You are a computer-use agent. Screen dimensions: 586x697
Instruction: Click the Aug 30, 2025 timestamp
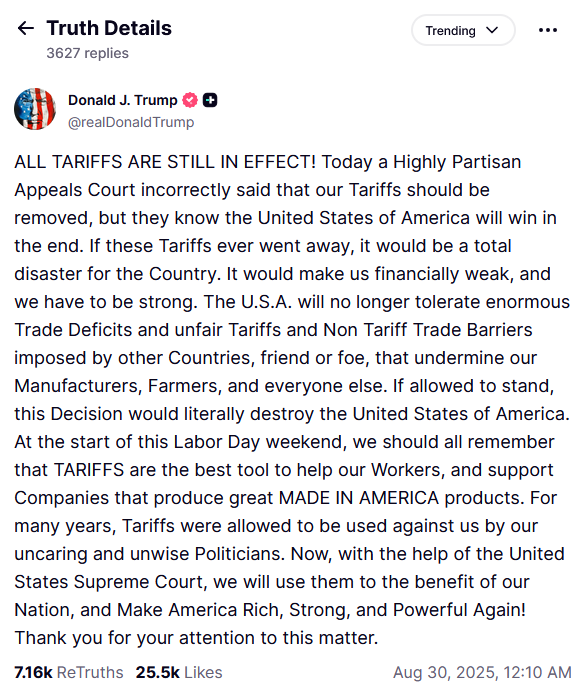(482, 673)
